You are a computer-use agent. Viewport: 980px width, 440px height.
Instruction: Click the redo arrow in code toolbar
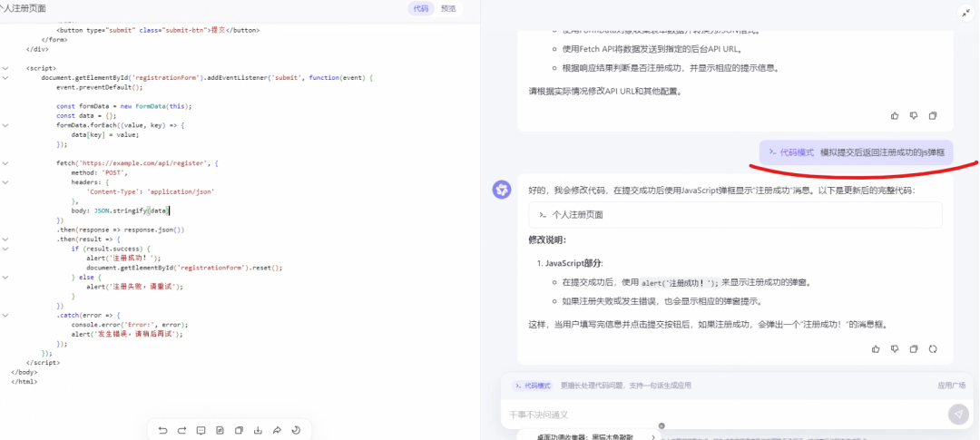[181, 430]
